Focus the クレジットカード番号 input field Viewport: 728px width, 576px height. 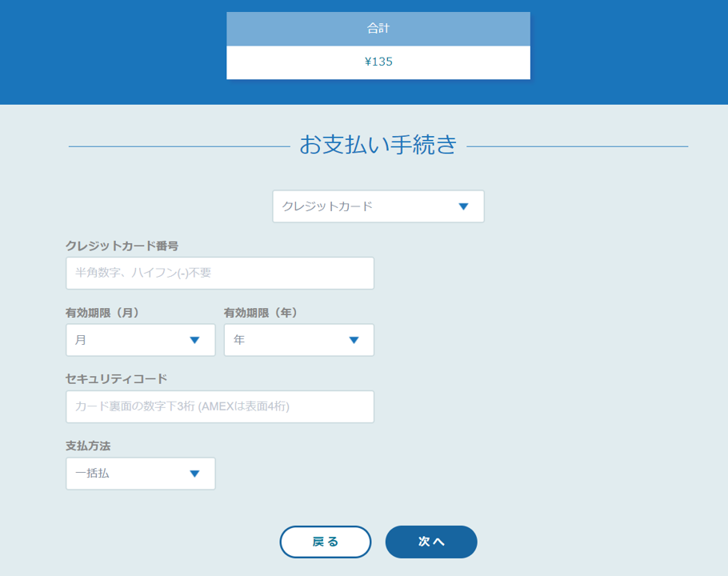coord(220,273)
